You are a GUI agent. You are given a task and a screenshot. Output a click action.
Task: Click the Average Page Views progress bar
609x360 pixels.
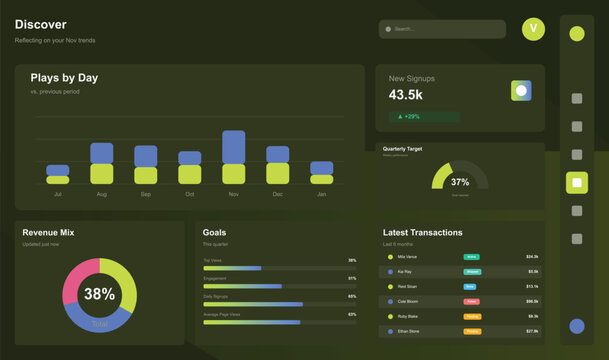280,322
